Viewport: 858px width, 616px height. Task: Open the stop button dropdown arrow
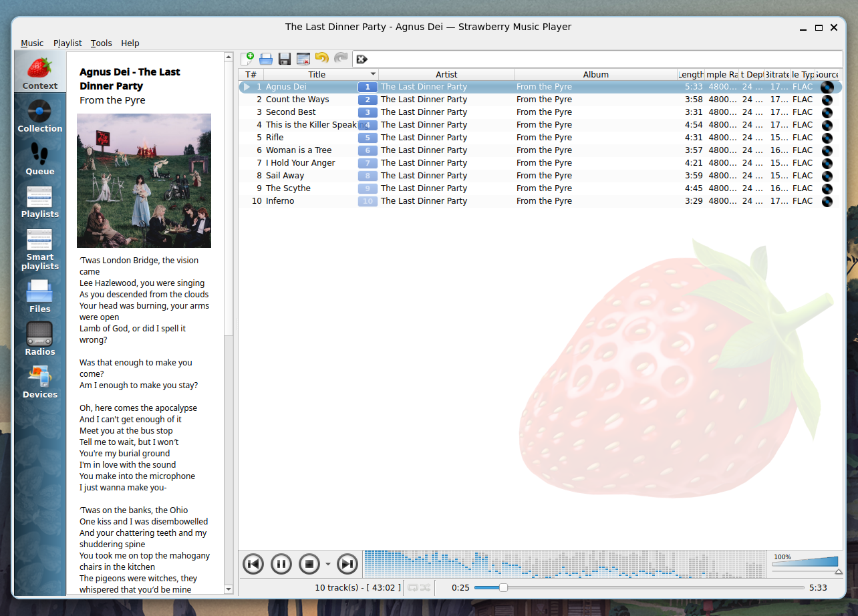tap(328, 563)
